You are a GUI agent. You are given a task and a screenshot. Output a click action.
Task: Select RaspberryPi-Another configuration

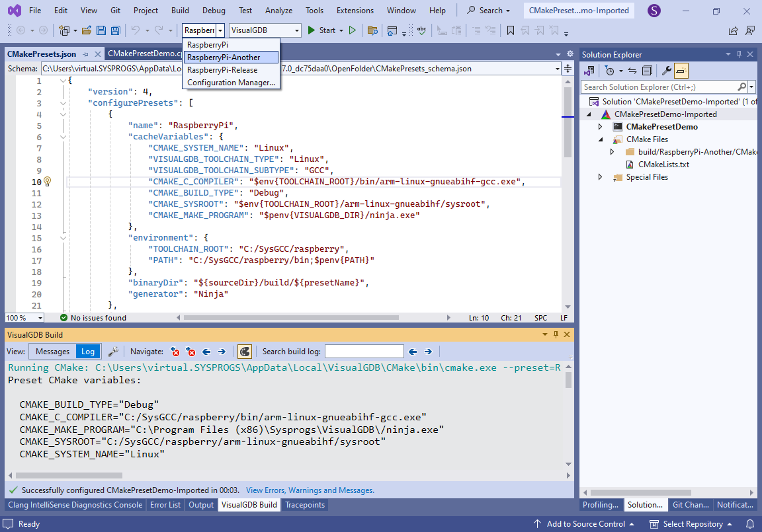pyautogui.click(x=232, y=57)
